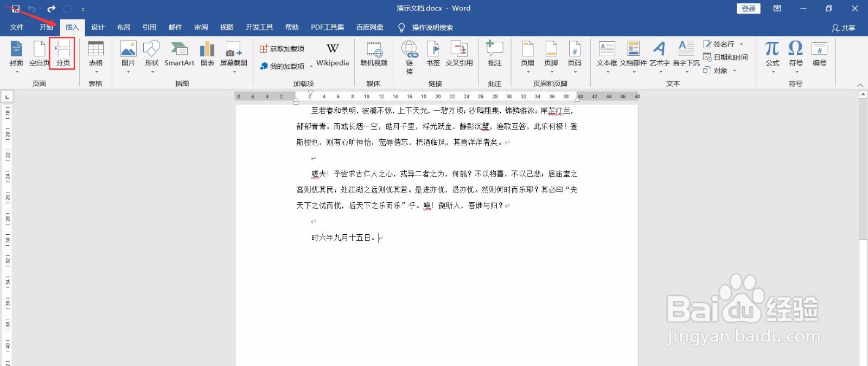Screen dimensions: 868x366
Task: Switch to the Design (设计) tab
Action: pyautogui.click(x=98, y=27)
